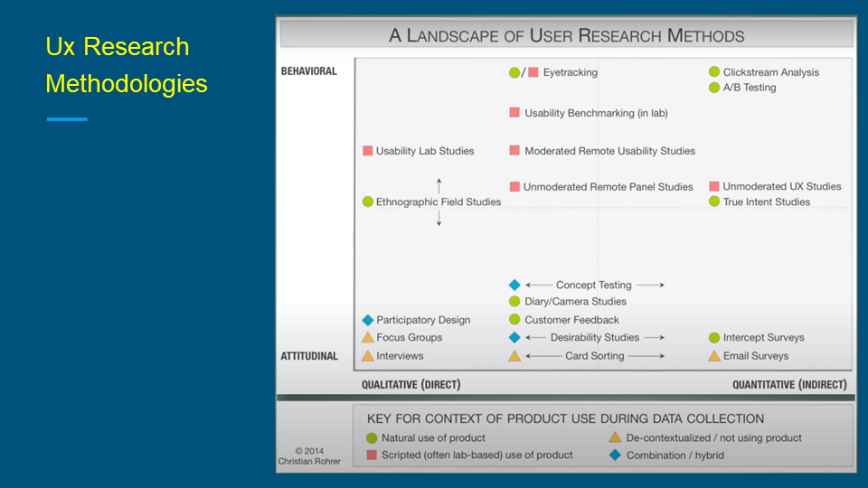This screenshot has height=488, width=868.
Task: Click the A/B Testing label
Action: [750, 88]
